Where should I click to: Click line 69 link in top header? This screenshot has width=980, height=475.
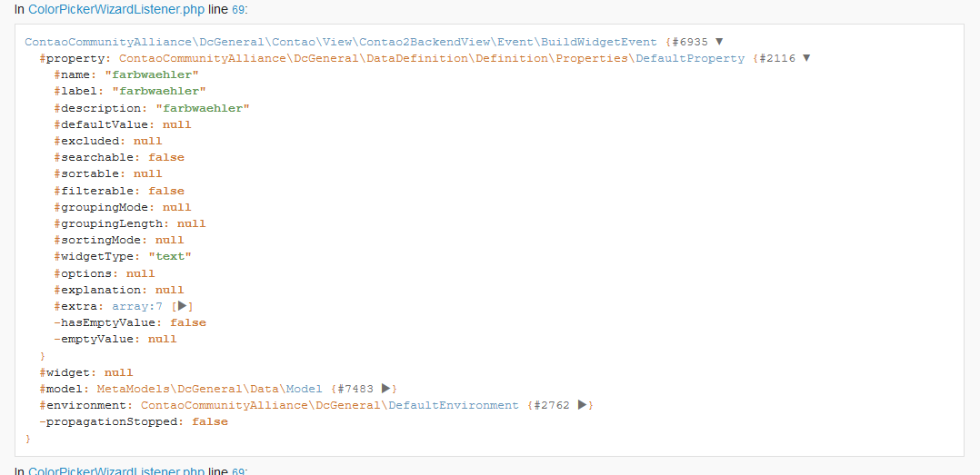(x=238, y=8)
